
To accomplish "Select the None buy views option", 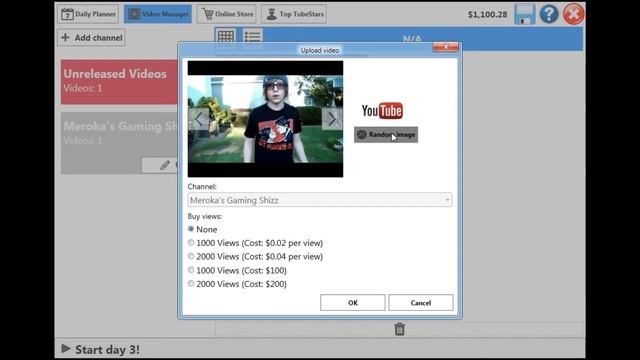I will (x=203, y=229).
